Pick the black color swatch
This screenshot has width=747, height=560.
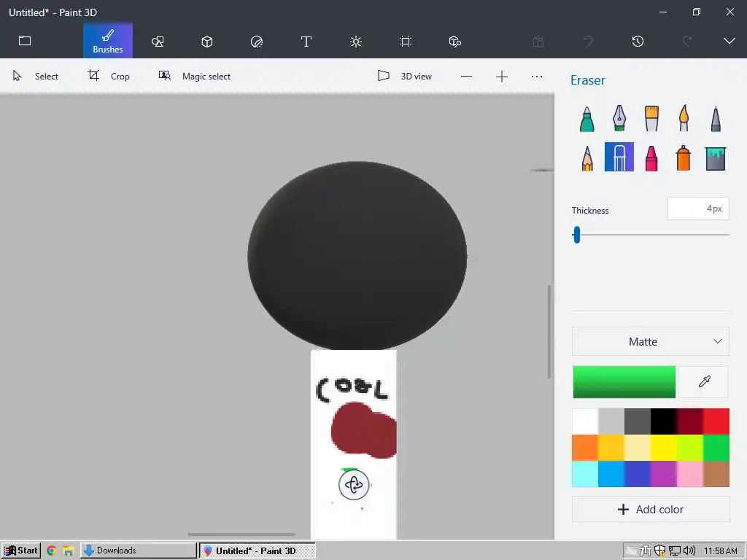pos(664,421)
